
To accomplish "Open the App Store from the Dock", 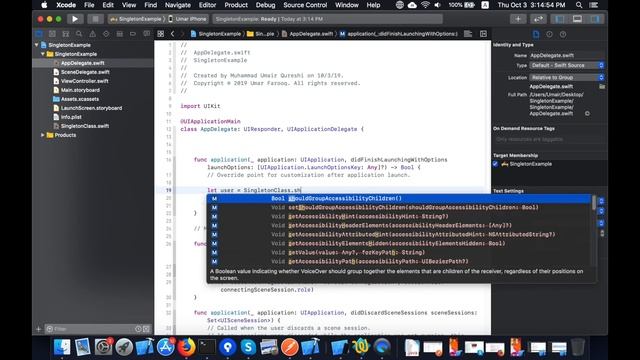I will coord(165,347).
